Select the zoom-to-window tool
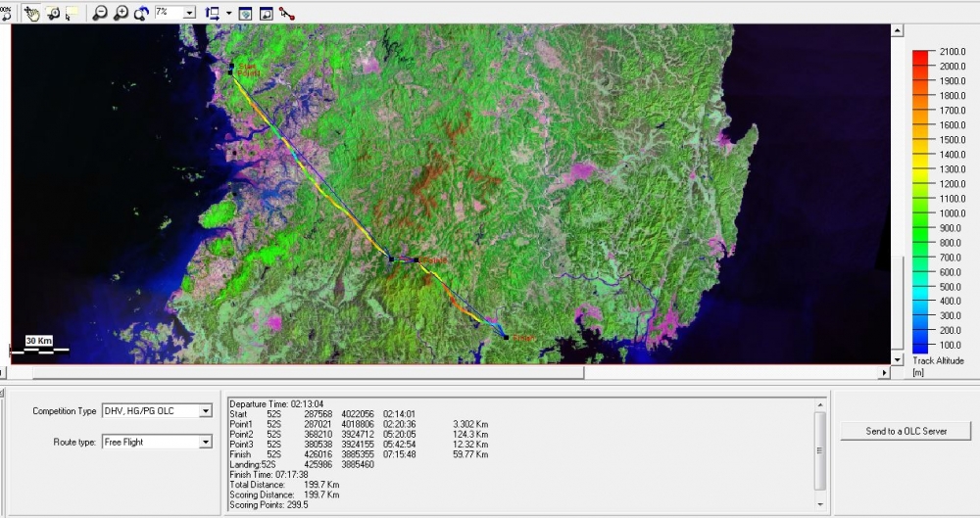The image size is (980, 518). point(53,13)
